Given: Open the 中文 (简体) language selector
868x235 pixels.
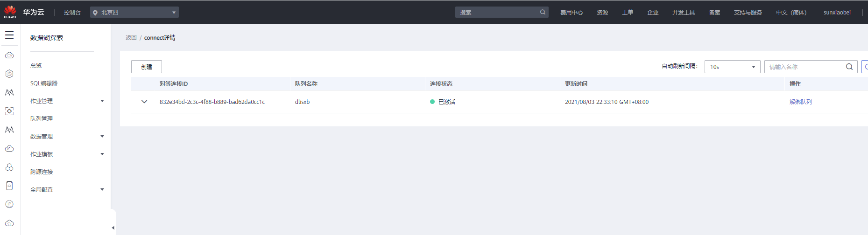Looking at the screenshot, I should (791, 13).
